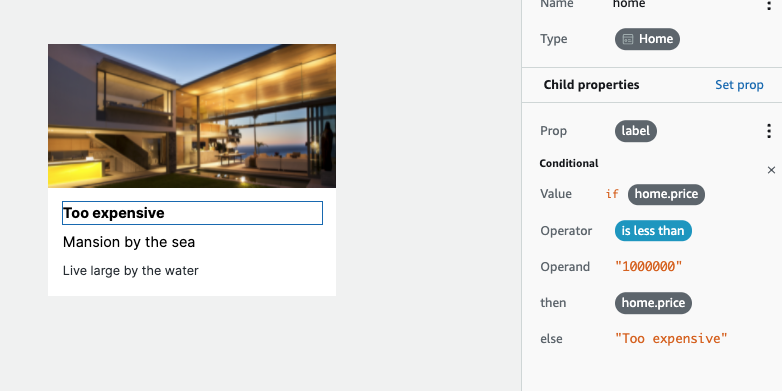Open the 'is less than' operator dropdown
This screenshot has height=391, width=782.
coord(653,231)
